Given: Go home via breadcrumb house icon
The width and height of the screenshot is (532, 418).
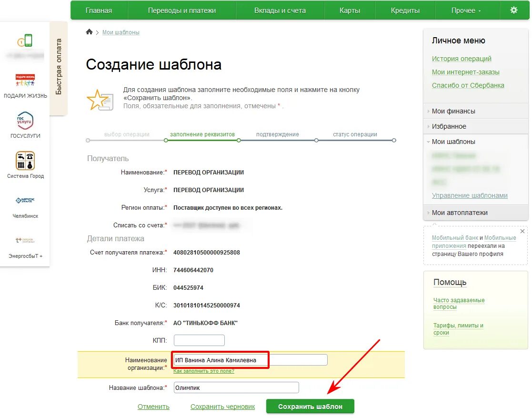Looking at the screenshot, I should coord(89,31).
